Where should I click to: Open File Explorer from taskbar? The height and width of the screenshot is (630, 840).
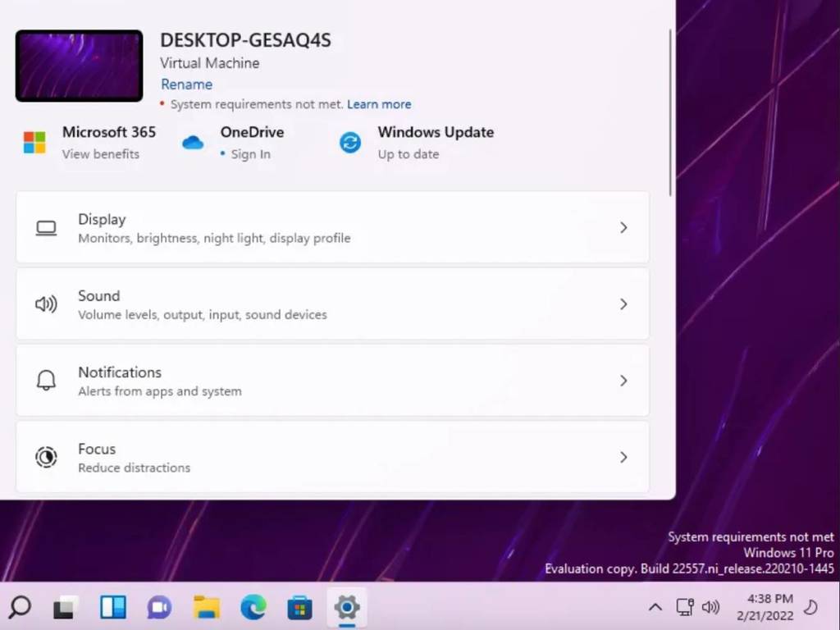tap(206, 607)
